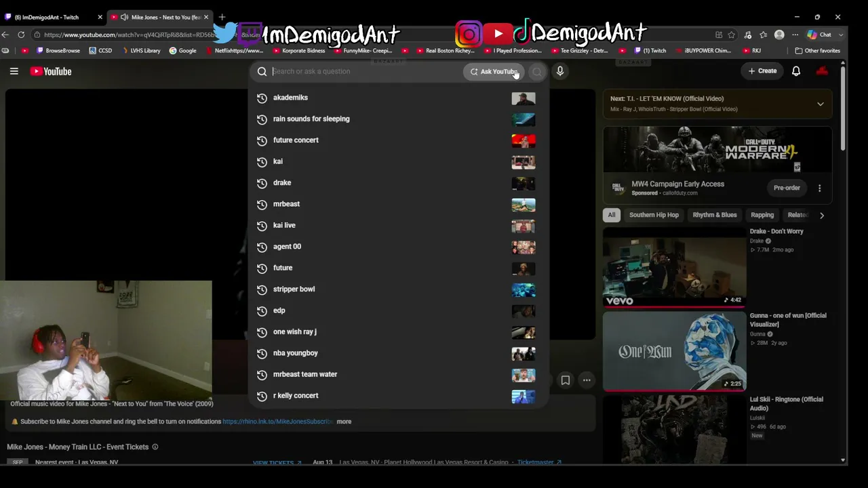
Task: Select the 'akademiks' search suggestion
Action: pyautogui.click(x=398, y=98)
